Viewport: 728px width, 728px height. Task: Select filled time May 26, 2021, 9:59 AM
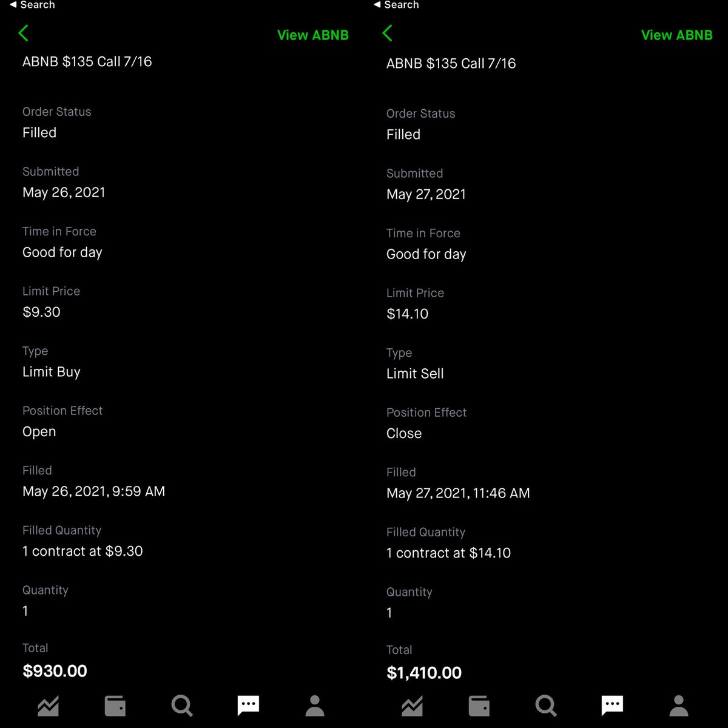click(x=94, y=491)
